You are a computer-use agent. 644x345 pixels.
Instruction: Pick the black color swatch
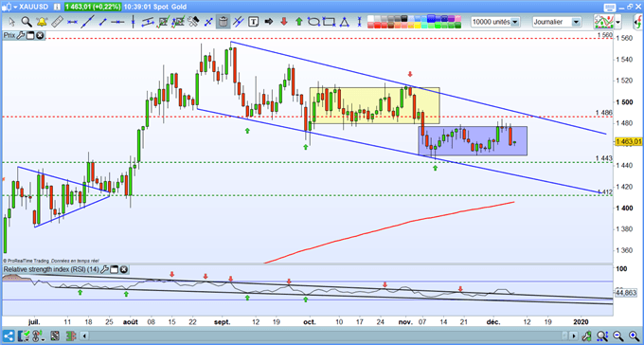tap(404, 19)
